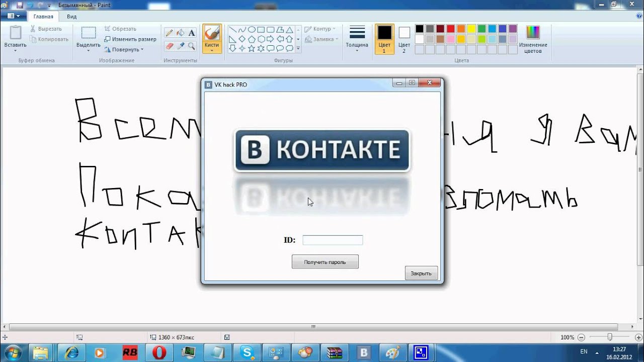Click the Brushes (Кисти) icon
The image size is (644, 362).
(212, 33)
